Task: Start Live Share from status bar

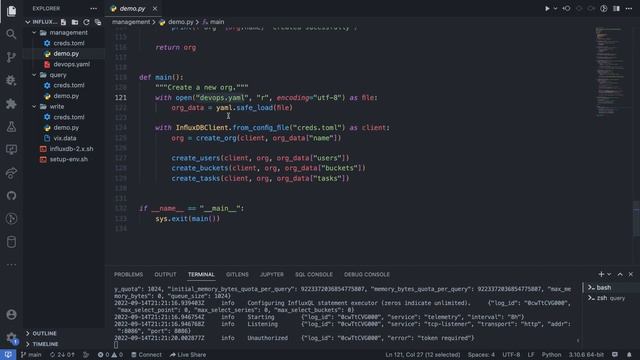Action: click(x=188, y=355)
